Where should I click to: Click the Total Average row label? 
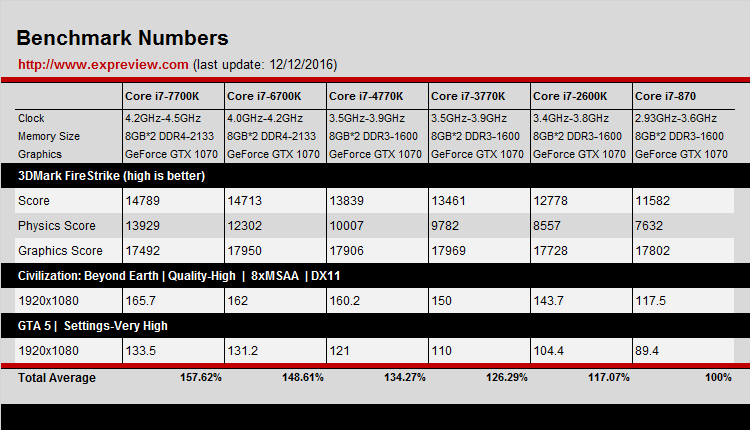57,378
